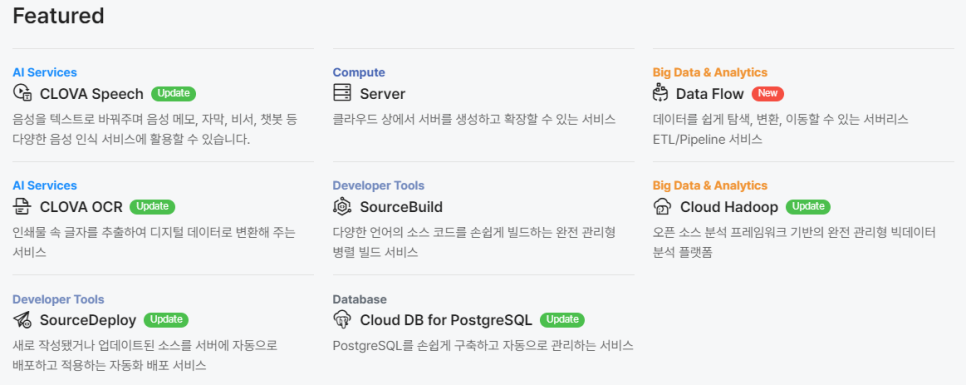Click description mentioning ETL/Pipeline 서비스
The image size is (966, 385).
pos(781,129)
